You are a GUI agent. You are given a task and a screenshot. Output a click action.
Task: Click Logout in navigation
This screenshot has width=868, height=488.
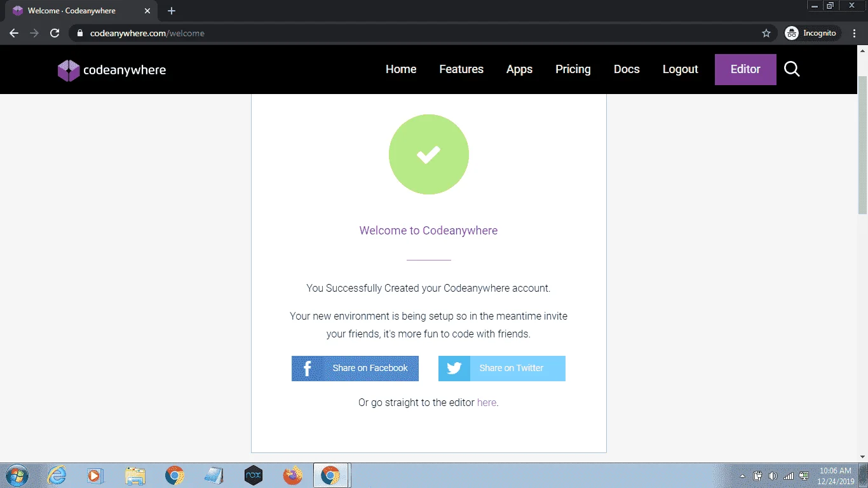(681, 69)
